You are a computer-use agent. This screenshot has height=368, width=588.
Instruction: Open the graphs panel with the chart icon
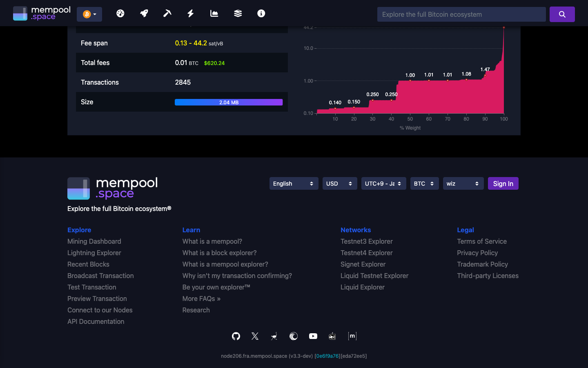[214, 13]
